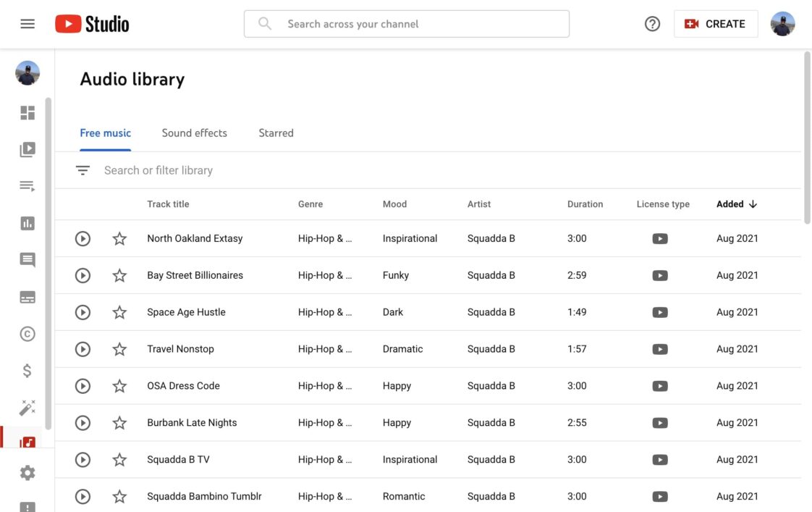This screenshot has width=812, height=512.
Task: Open the Starred tab
Action: [276, 133]
